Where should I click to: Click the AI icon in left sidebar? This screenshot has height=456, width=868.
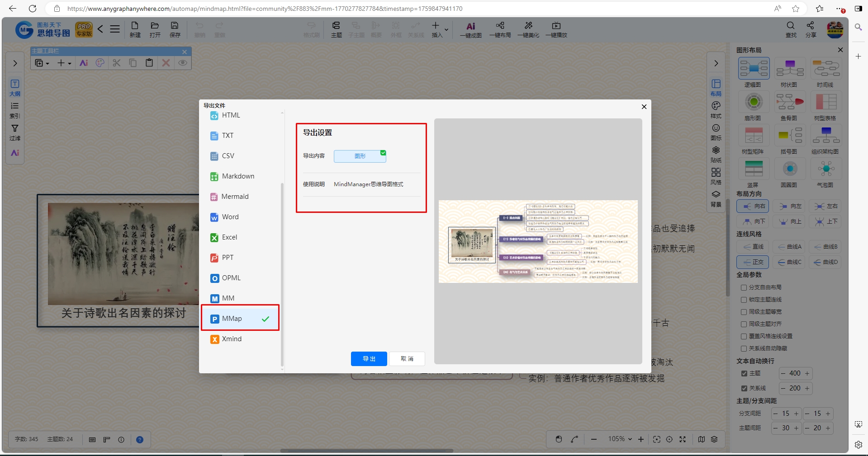[15, 153]
